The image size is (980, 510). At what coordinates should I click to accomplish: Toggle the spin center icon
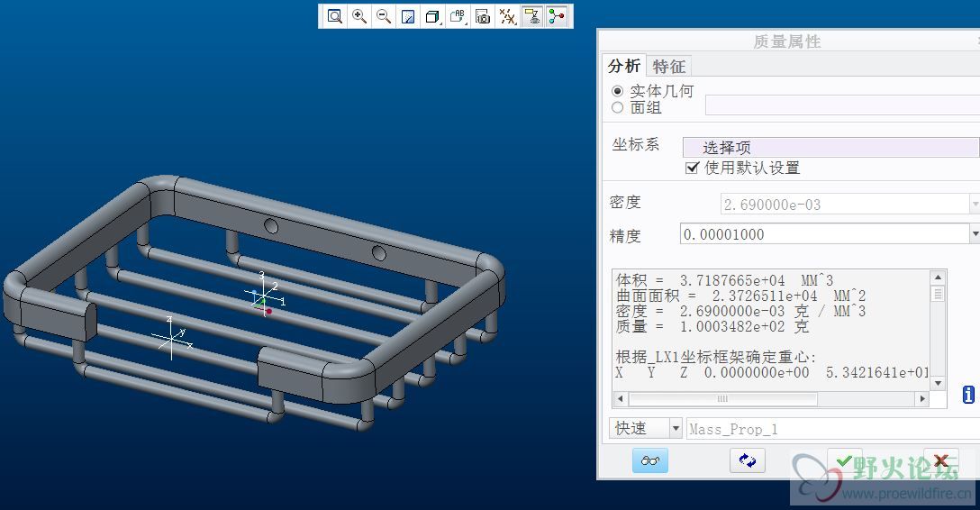tap(557, 16)
